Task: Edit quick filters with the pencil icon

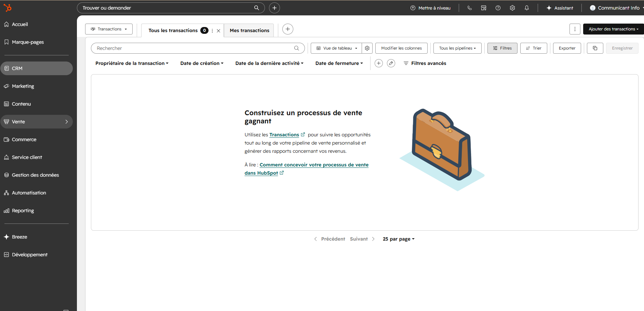Action: pyautogui.click(x=391, y=63)
